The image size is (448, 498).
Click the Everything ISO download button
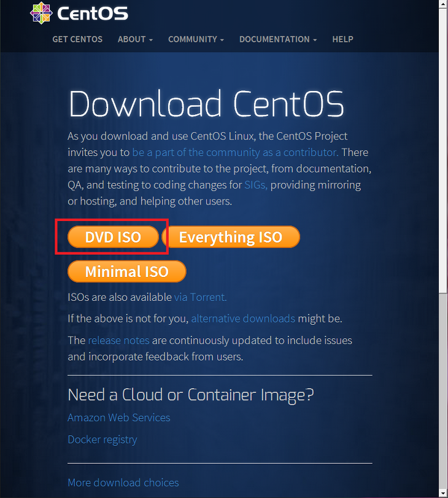pos(231,237)
